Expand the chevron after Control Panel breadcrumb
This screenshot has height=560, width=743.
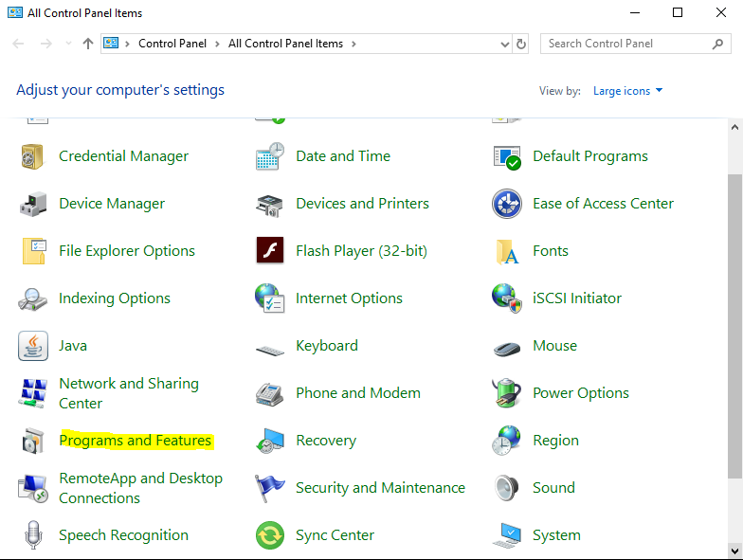(217, 44)
